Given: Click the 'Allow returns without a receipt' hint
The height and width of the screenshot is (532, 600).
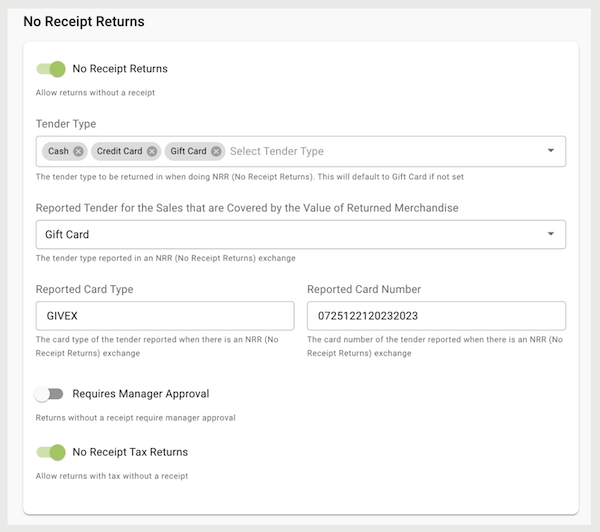Looking at the screenshot, I should (95, 93).
